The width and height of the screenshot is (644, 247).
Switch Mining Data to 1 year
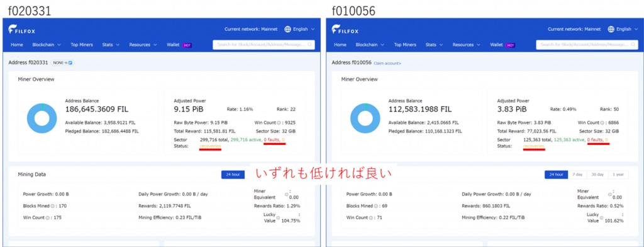(618, 175)
